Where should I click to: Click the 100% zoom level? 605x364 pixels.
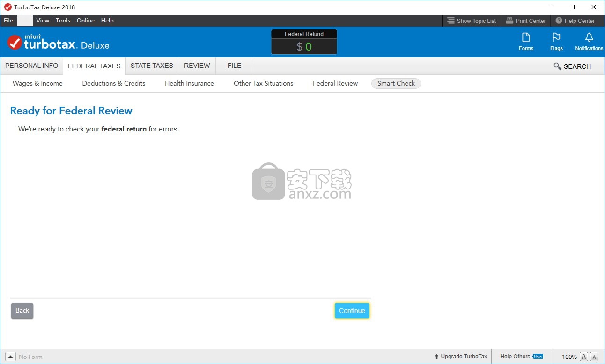click(x=569, y=357)
